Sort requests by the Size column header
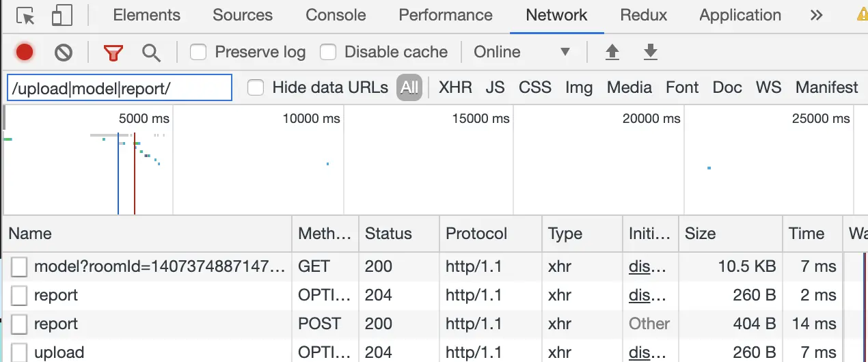Viewport: 868px width, 362px height. (x=701, y=234)
